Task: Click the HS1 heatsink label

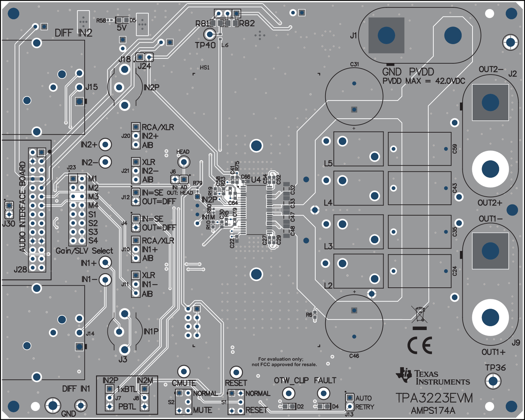Action: tap(205, 68)
